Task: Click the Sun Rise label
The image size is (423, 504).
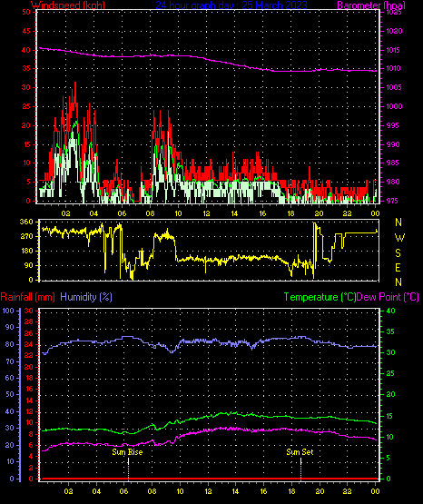Action: pyautogui.click(x=127, y=452)
